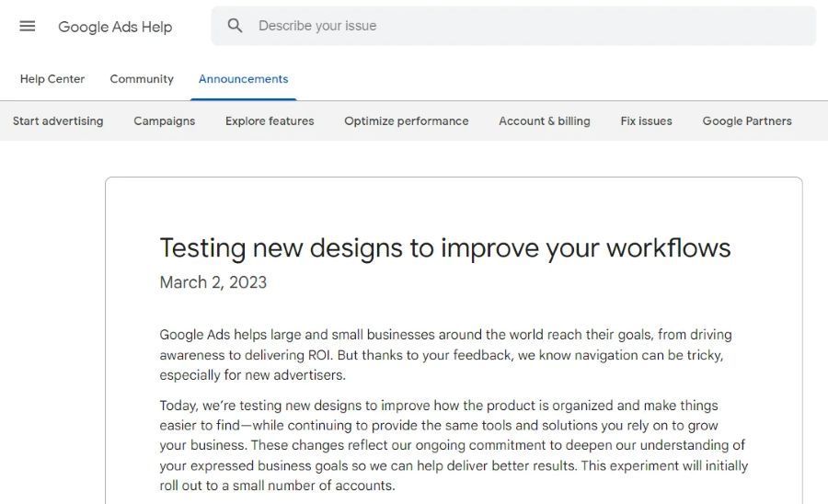Click the paragraph starting 'Today, we're testing'

point(454,445)
